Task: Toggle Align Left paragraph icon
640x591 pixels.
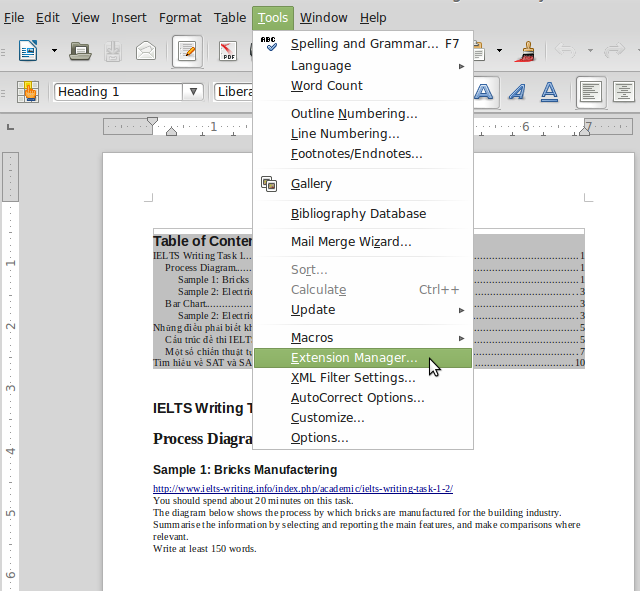Action: [x=591, y=92]
